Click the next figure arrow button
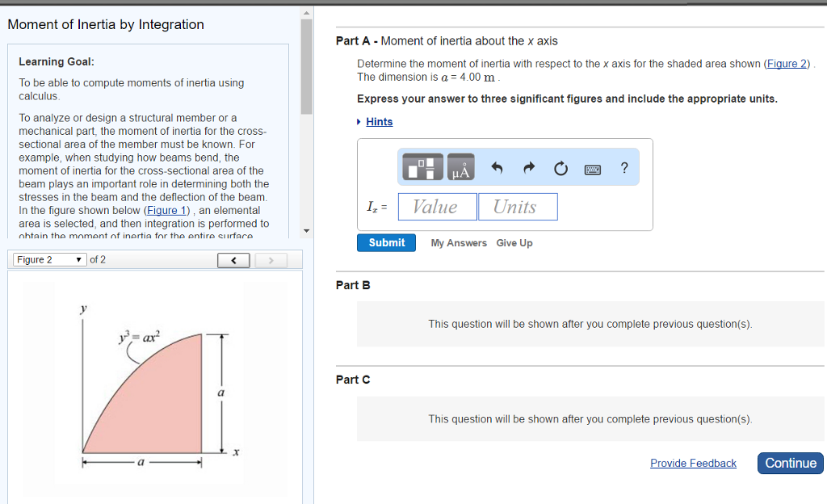 click(x=271, y=259)
